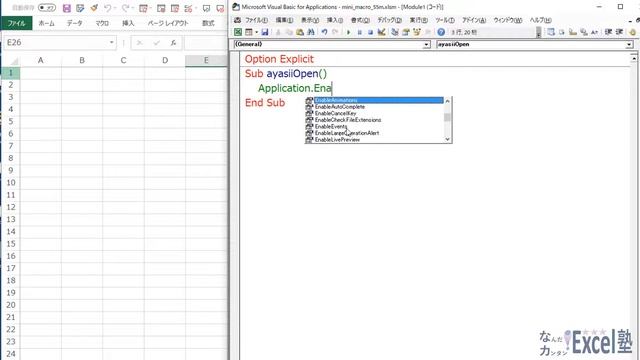Click the brush clear-format icon in Excel toolbar
640x360 pixels.
94,8
